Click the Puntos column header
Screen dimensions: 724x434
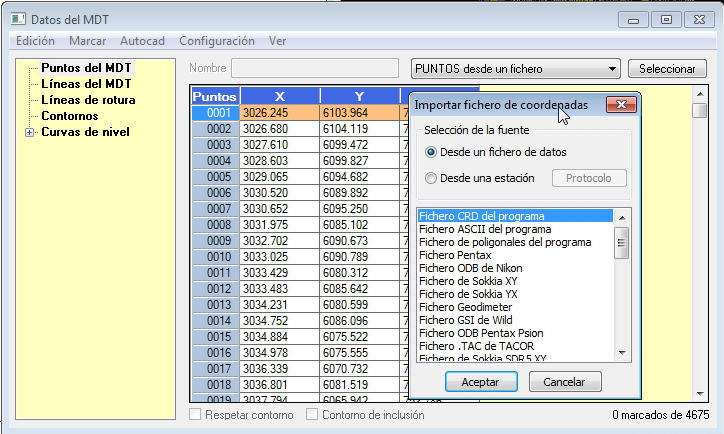[215, 96]
